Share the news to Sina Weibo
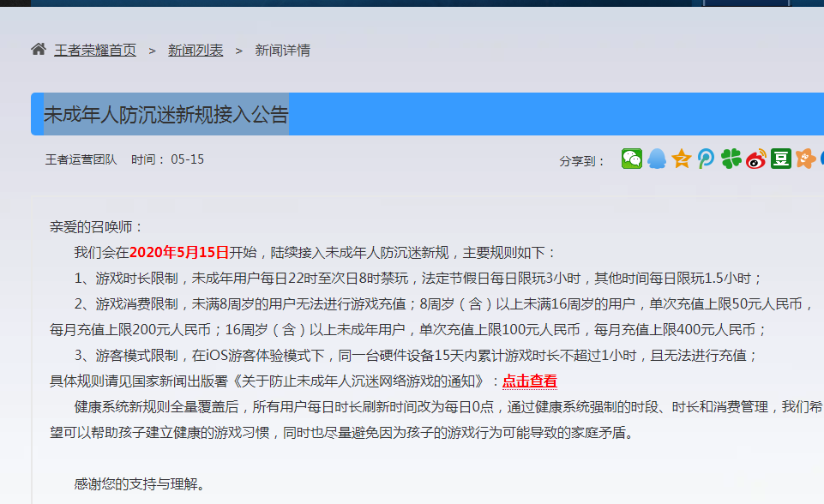Image resolution: width=824 pixels, height=504 pixels. point(754,159)
